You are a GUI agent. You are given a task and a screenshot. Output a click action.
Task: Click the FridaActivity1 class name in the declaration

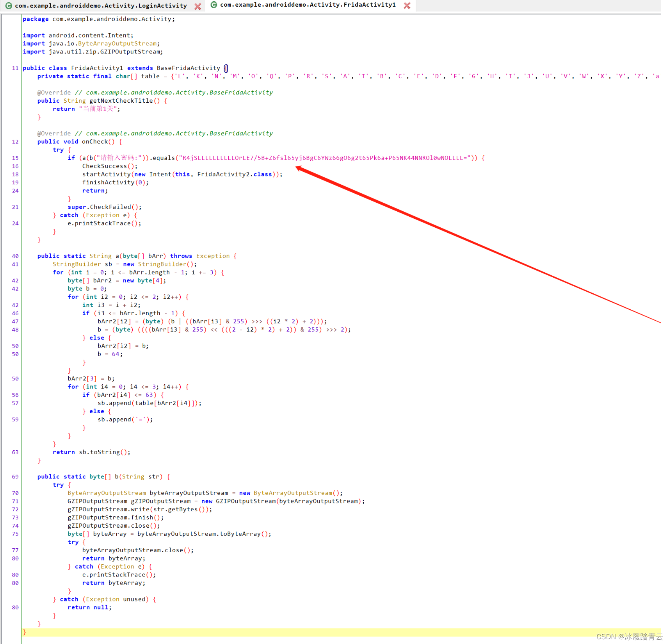click(97, 68)
